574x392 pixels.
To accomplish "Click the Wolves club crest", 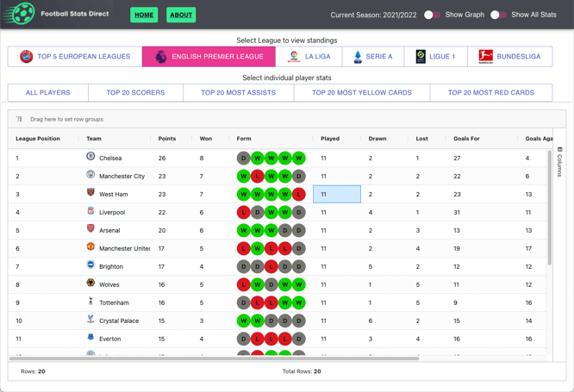I will pos(90,283).
